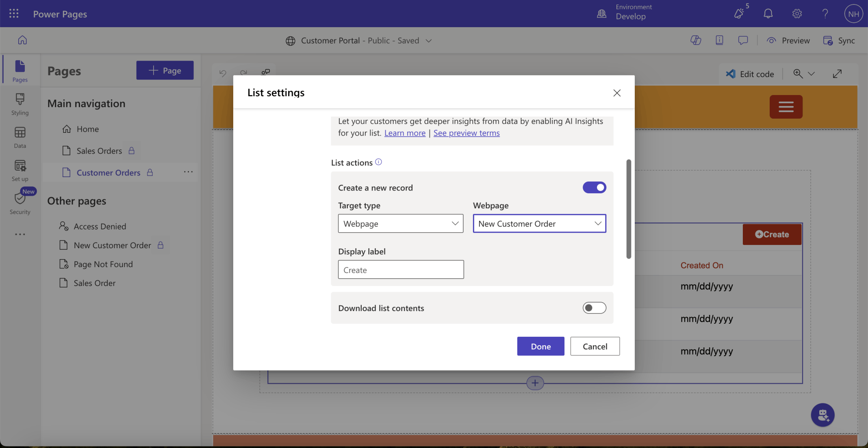Viewport: 868px width, 448px height.
Task: Select Access Denied page
Action: coord(100,226)
